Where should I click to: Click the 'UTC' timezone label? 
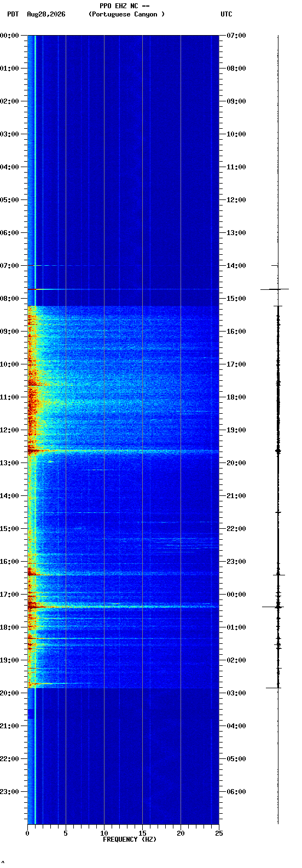[226, 14]
